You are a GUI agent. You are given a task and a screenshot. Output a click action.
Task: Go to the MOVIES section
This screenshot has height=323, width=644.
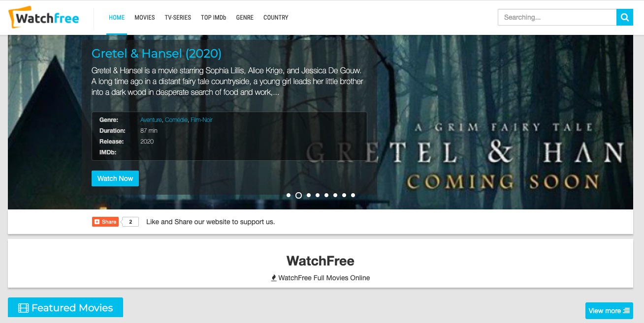[145, 18]
